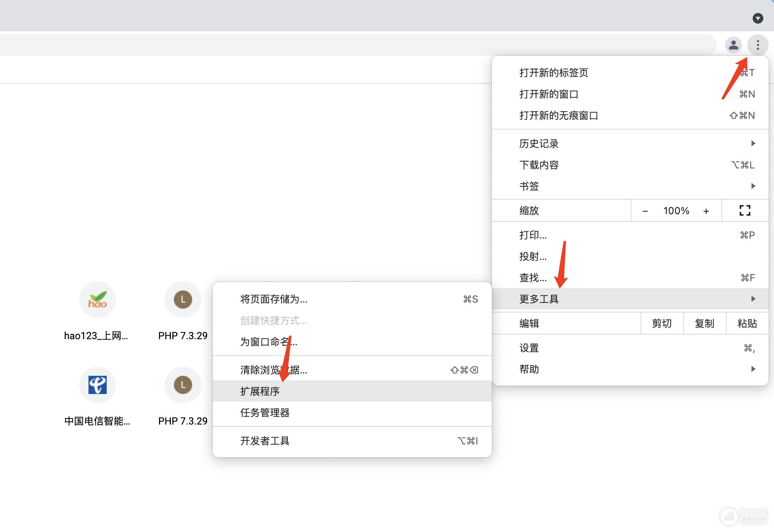774x532 pixels.
Task: Click the bottom PHP 7.3.29 shortcut
Action: [x=183, y=385]
